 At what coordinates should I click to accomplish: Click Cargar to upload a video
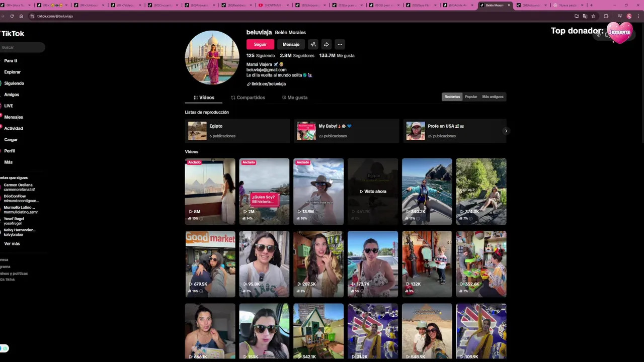[11, 140]
